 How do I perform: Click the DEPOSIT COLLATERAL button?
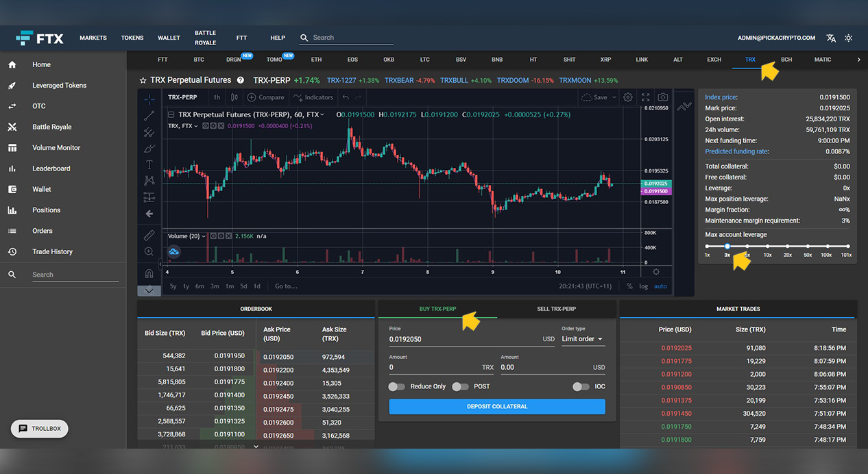(496, 406)
